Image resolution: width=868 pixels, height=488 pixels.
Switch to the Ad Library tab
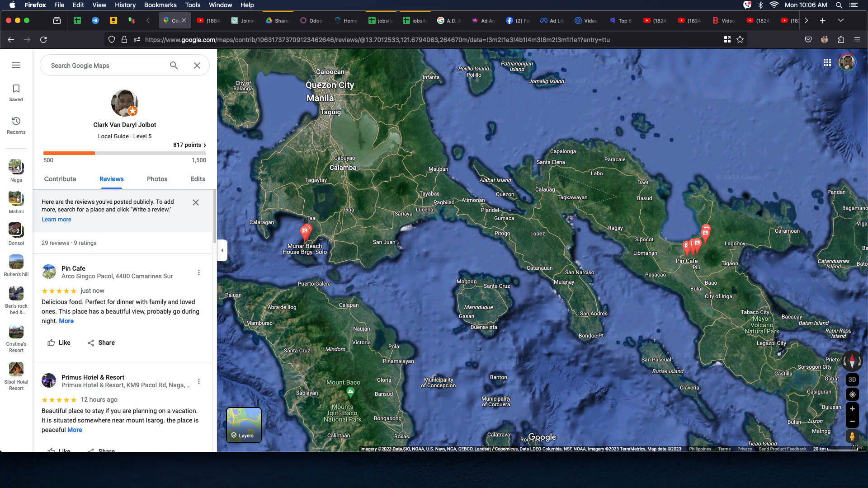click(x=552, y=20)
